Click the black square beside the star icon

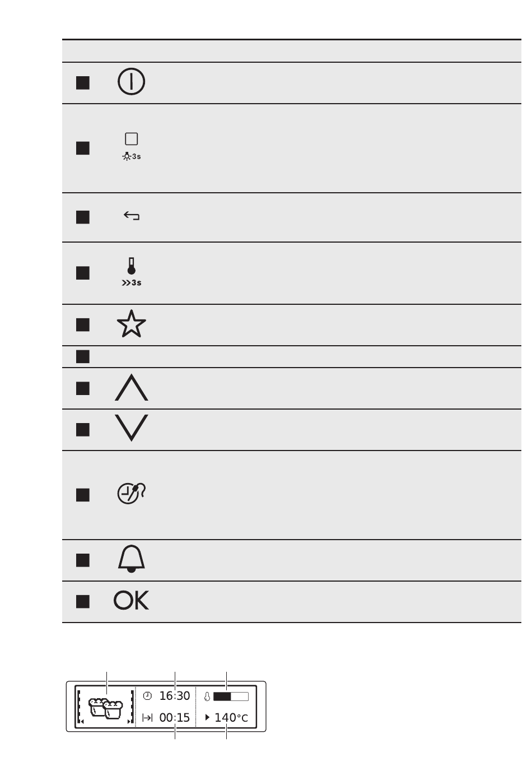pyautogui.click(x=83, y=325)
